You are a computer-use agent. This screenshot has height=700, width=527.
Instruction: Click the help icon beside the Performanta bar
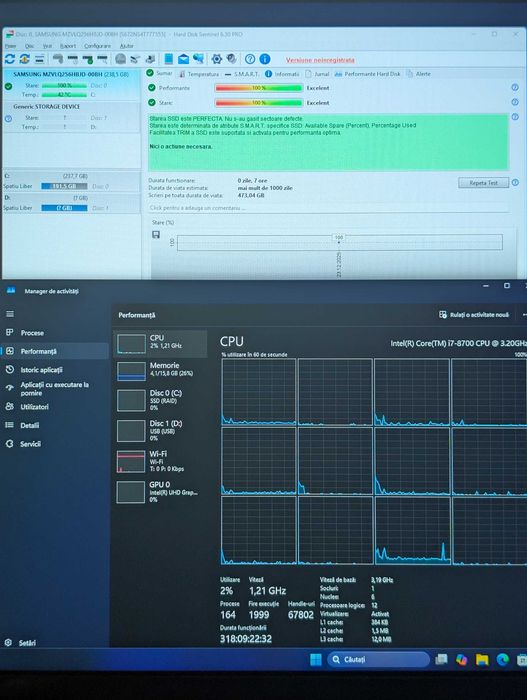pos(515,88)
